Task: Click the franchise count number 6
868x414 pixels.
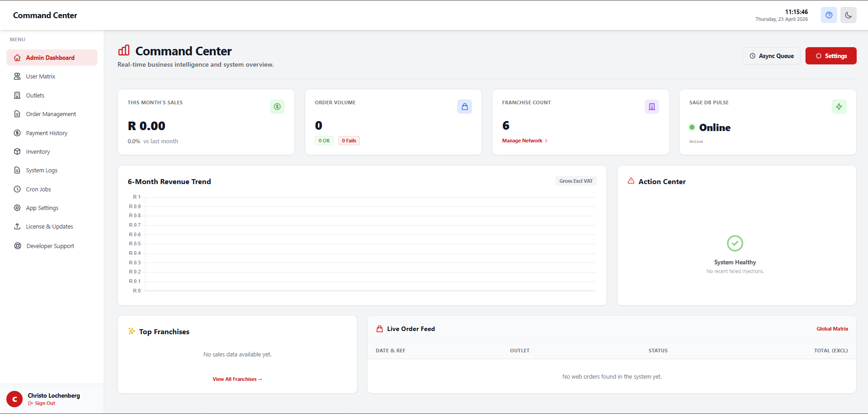Action: (x=506, y=126)
